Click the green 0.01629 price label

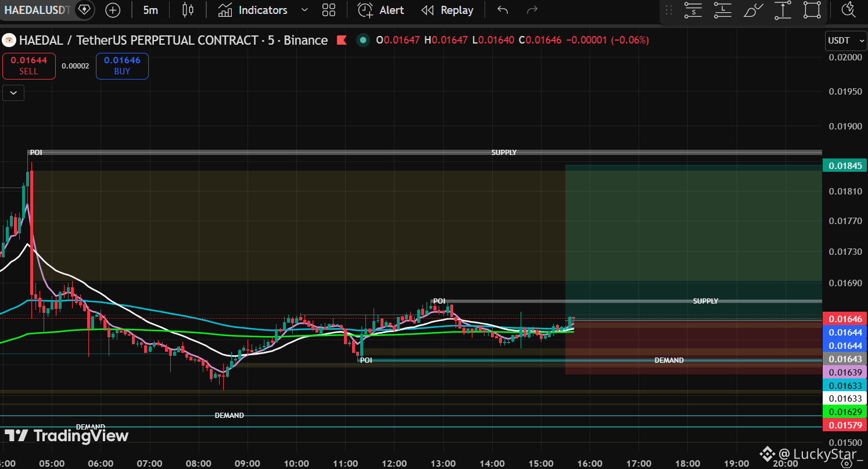coord(845,412)
